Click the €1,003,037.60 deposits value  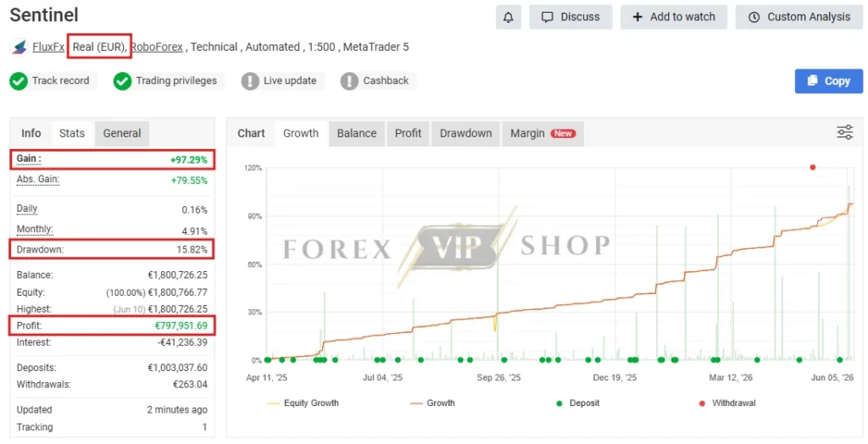pos(178,368)
